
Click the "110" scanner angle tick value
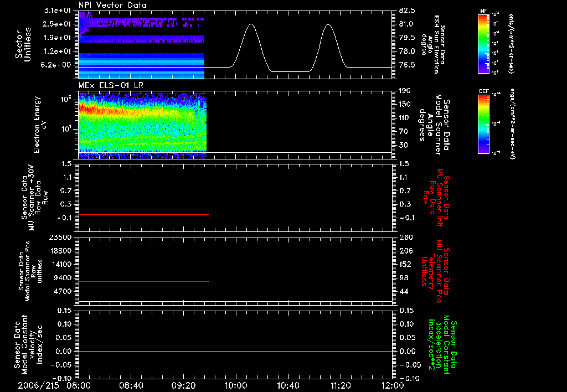[405, 118]
